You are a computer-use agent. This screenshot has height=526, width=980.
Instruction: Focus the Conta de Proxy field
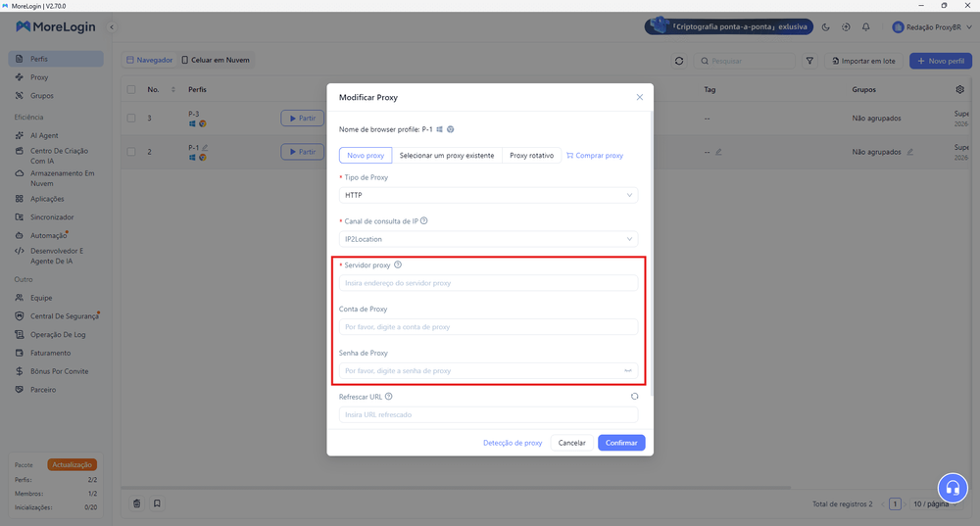(x=488, y=327)
